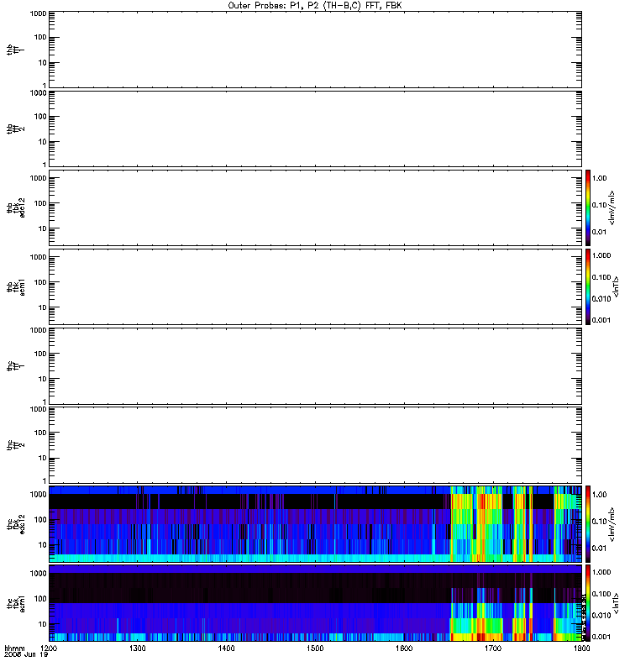Select the 'thc fff 1' panel axis label
Viewport: 630px width, 672px height.
point(15,365)
